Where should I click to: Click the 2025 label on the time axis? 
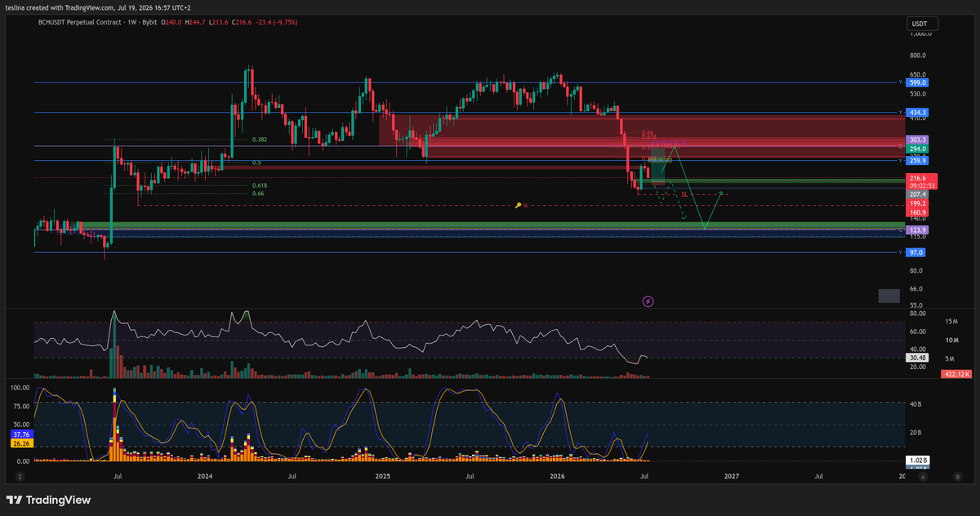(381, 475)
